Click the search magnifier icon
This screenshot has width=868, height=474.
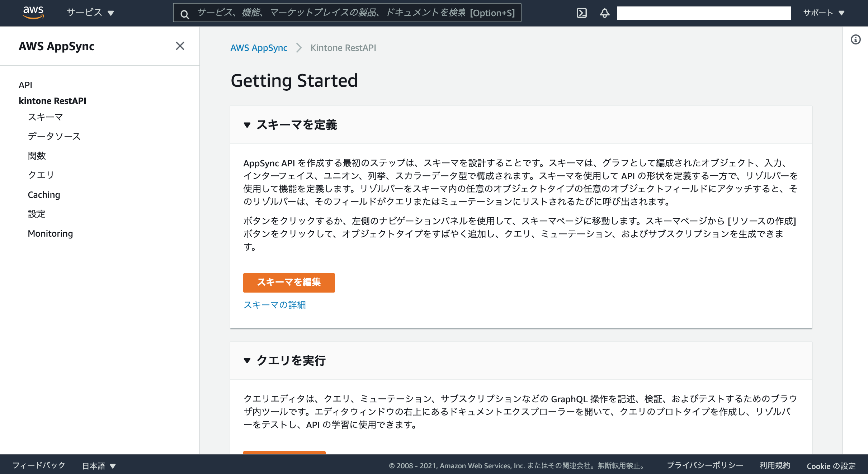pyautogui.click(x=185, y=14)
